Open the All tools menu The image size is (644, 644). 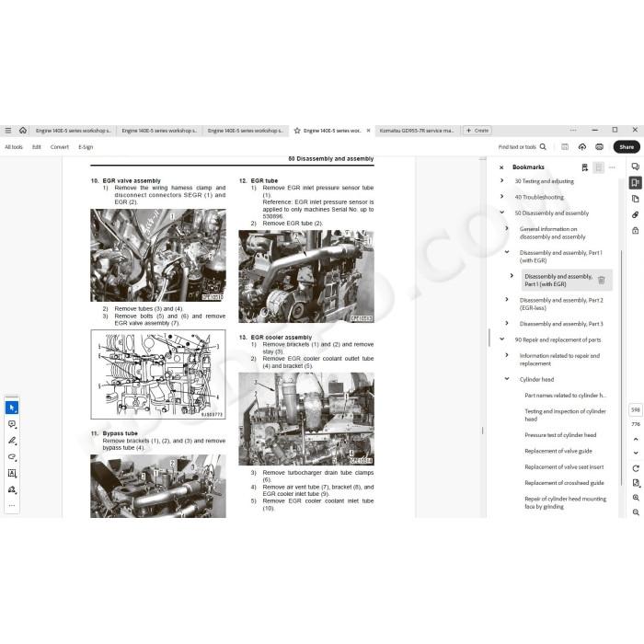(14, 147)
